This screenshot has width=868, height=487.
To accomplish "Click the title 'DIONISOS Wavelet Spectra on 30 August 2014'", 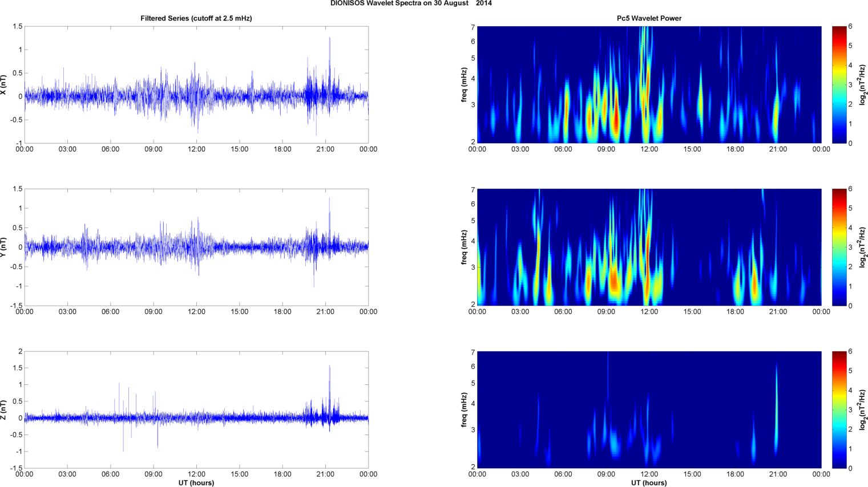I will 411,3.
